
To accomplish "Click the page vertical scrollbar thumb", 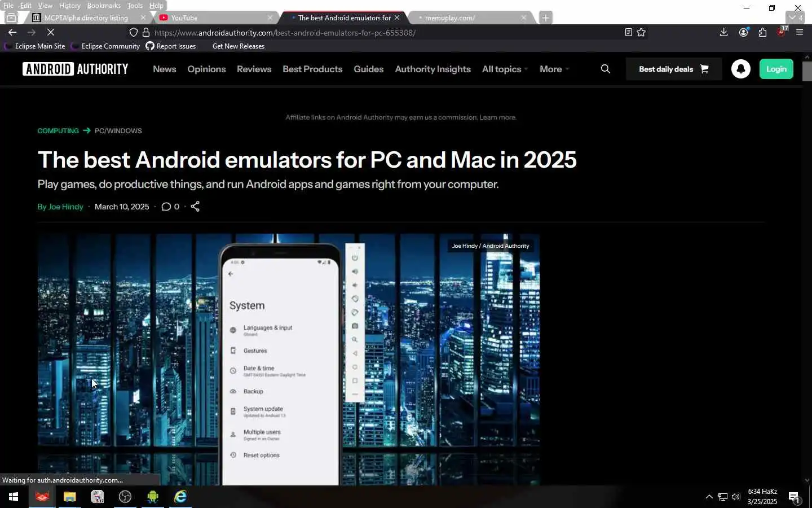I will [807, 71].
